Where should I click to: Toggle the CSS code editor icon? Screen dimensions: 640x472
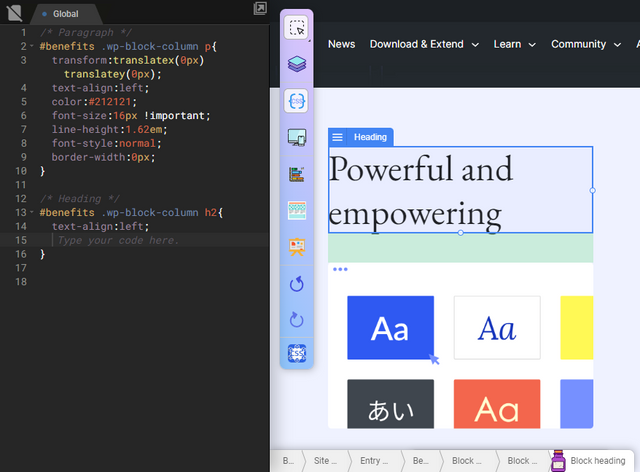[297, 101]
